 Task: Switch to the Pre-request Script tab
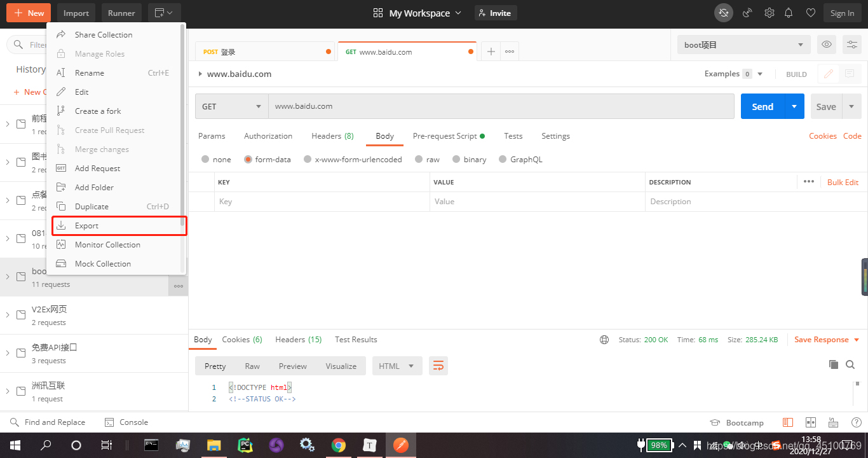449,136
